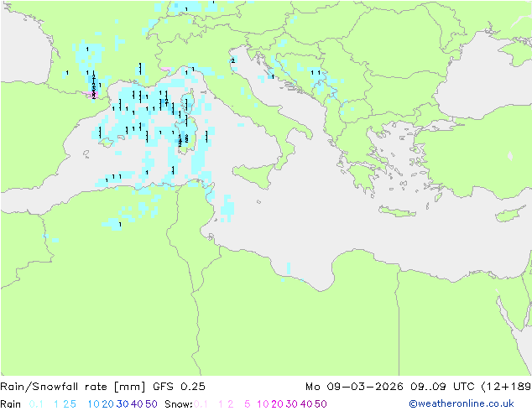Select the Rain 20 legend color value
The image size is (532, 411).
click(x=107, y=404)
